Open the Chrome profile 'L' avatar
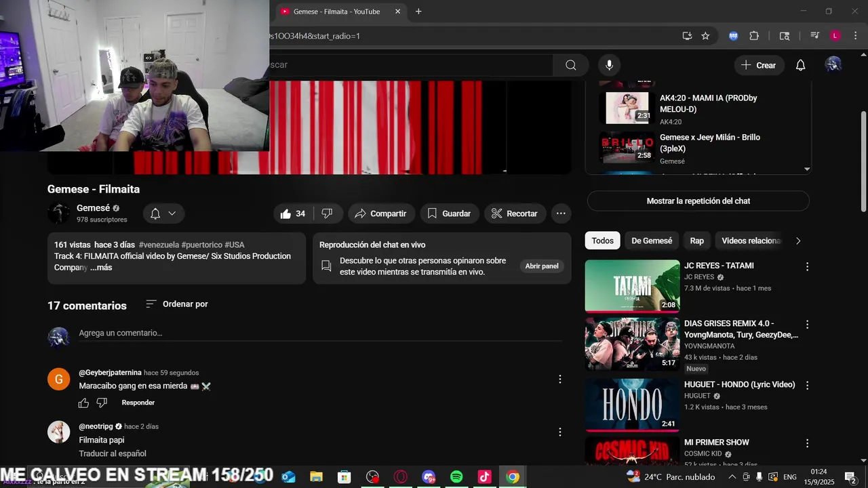This screenshot has width=868, height=488. click(835, 36)
